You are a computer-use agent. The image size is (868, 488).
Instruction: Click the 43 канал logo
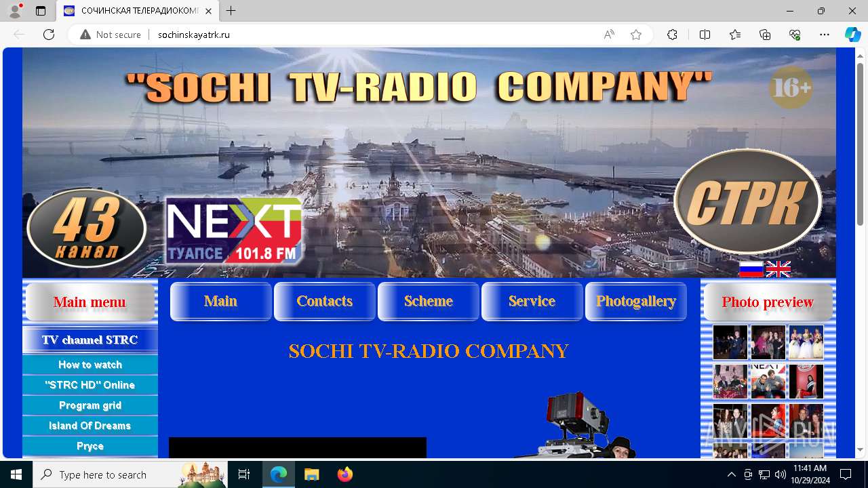(87, 228)
